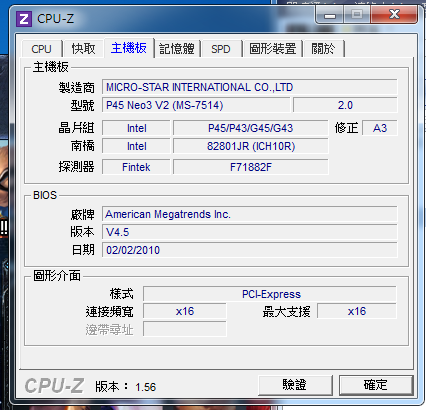Click the 製造商 label
This screenshot has width=426, height=410.
(x=77, y=88)
